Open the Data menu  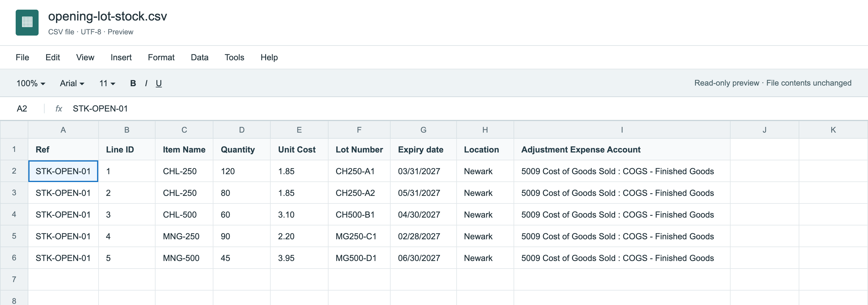point(200,57)
